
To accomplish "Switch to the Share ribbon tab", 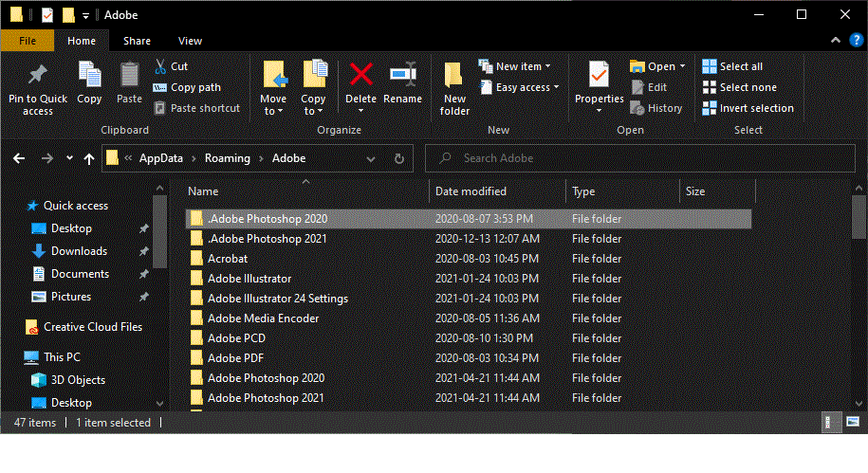I will click(137, 41).
